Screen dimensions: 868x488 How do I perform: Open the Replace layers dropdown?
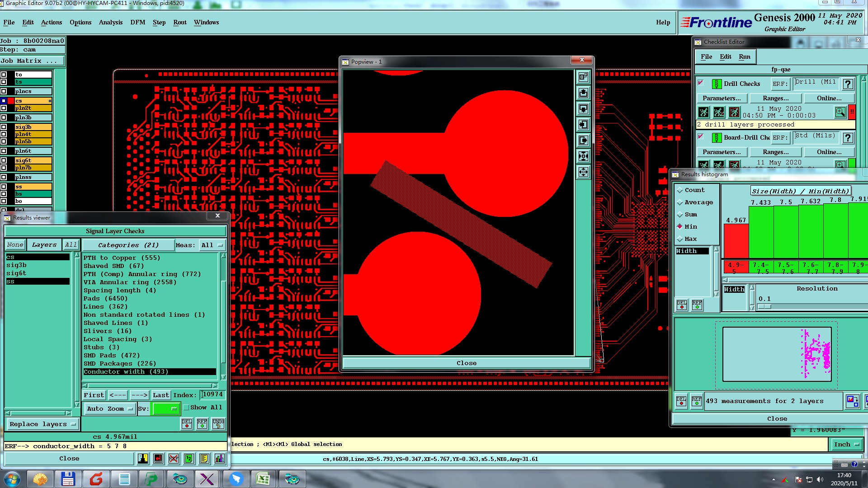click(42, 424)
